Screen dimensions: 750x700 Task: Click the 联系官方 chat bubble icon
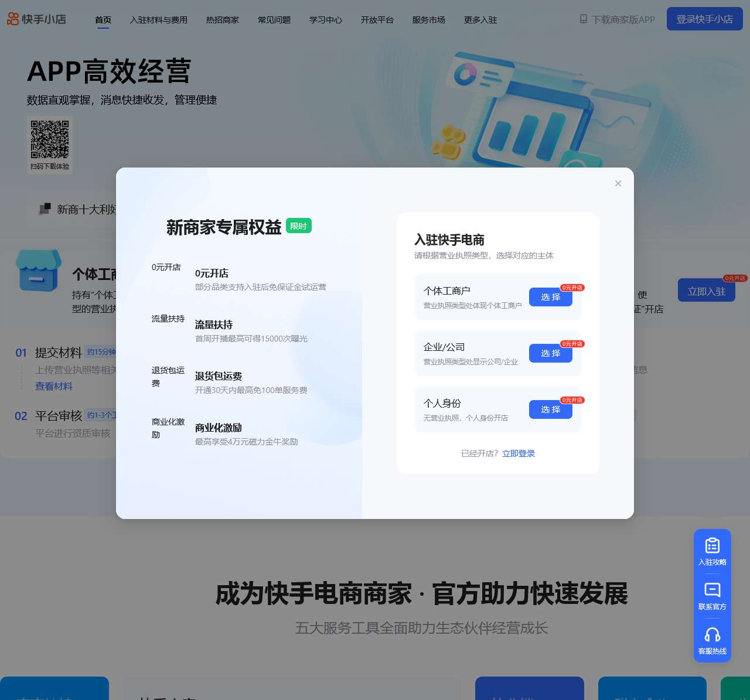click(x=712, y=590)
